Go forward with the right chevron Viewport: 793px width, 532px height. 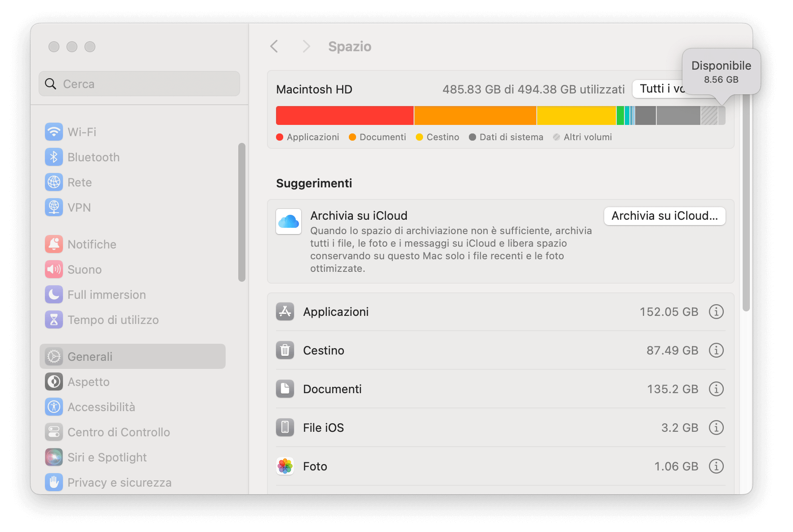(x=307, y=46)
